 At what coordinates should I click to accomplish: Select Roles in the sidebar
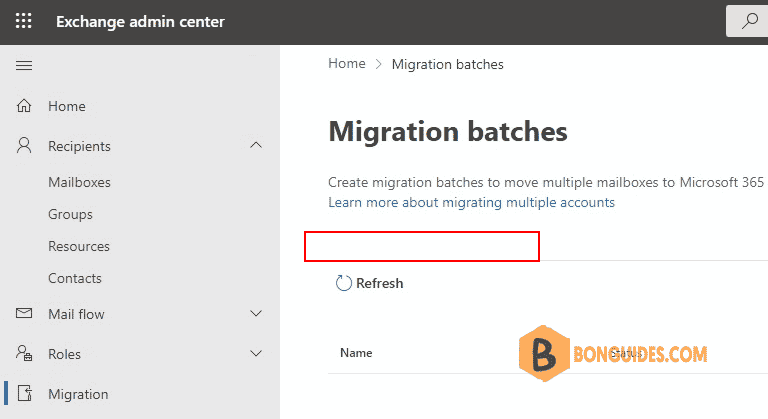(64, 354)
